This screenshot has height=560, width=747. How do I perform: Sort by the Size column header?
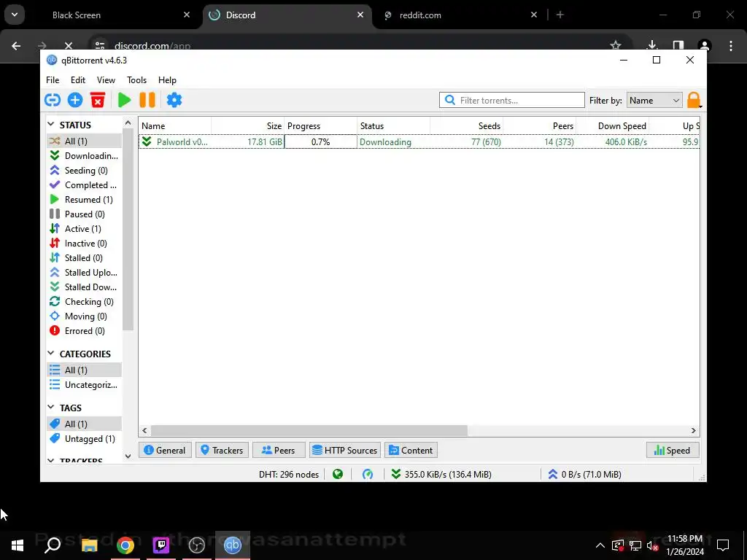pyautogui.click(x=248, y=125)
